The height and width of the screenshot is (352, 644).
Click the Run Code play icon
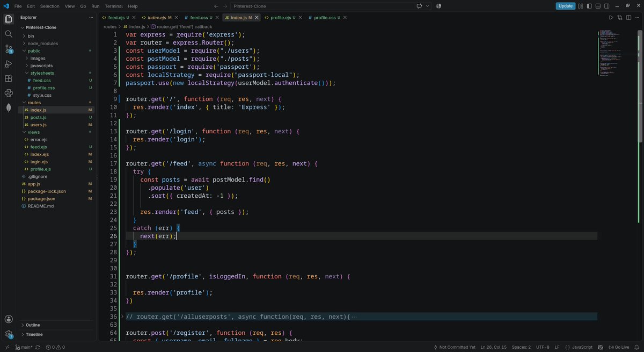[611, 18]
